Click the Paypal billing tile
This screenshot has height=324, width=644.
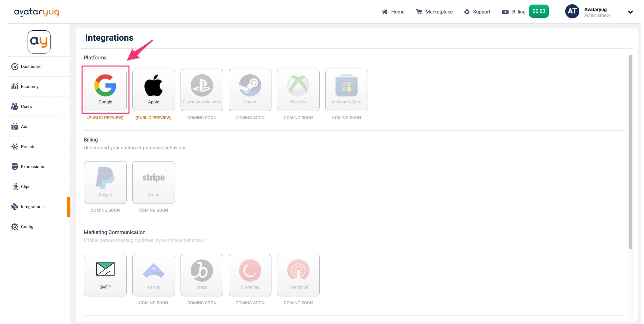(x=105, y=182)
